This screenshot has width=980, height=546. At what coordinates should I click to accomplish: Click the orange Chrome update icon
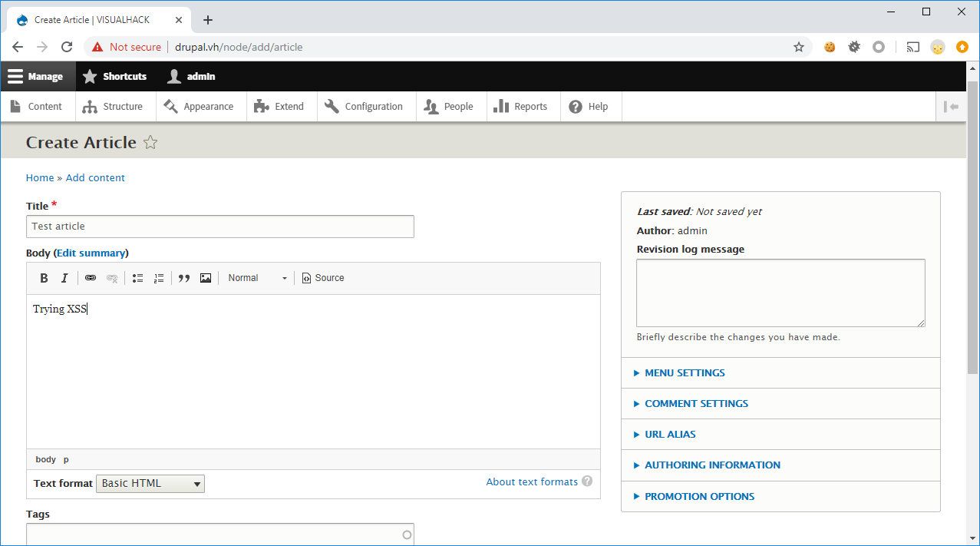[962, 47]
